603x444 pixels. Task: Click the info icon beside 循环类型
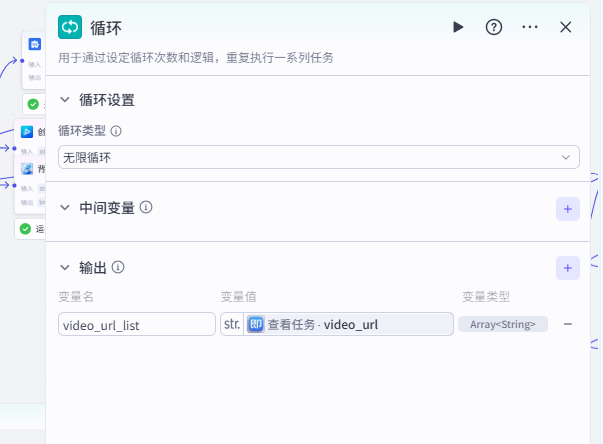[x=116, y=131]
